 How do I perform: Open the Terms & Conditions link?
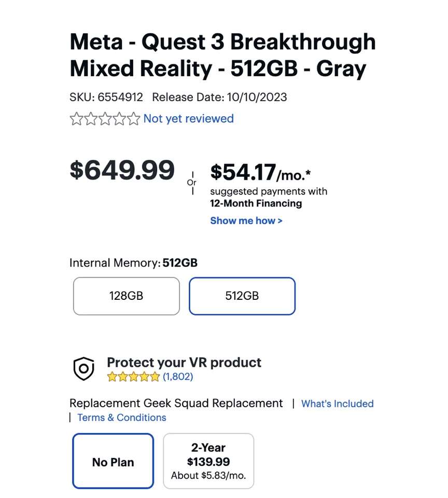122,418
